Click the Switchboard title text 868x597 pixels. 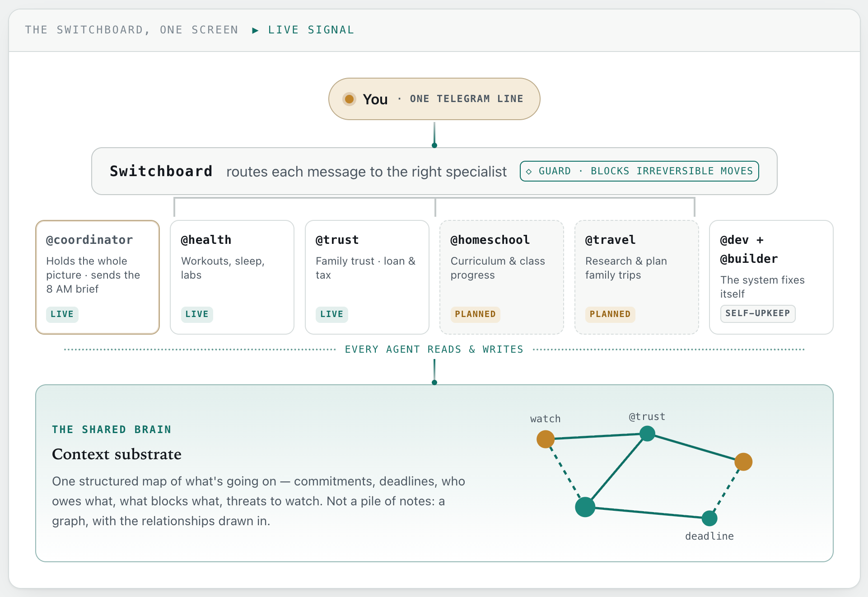pos(161,172)
